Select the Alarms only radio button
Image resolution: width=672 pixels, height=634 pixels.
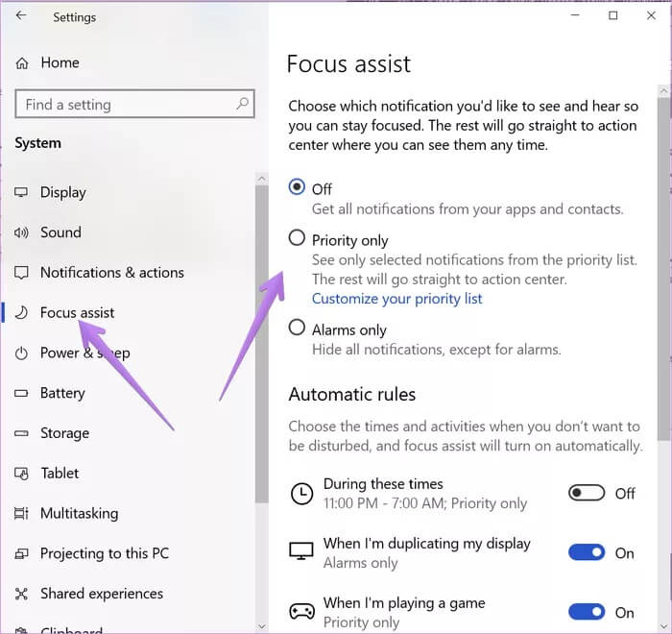(x=297, y=328)
